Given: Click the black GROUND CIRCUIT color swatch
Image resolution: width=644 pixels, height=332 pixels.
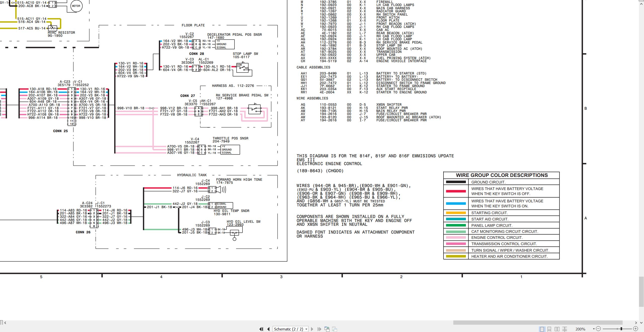Looking at the screenshot, I should click(x=456, y=182).
